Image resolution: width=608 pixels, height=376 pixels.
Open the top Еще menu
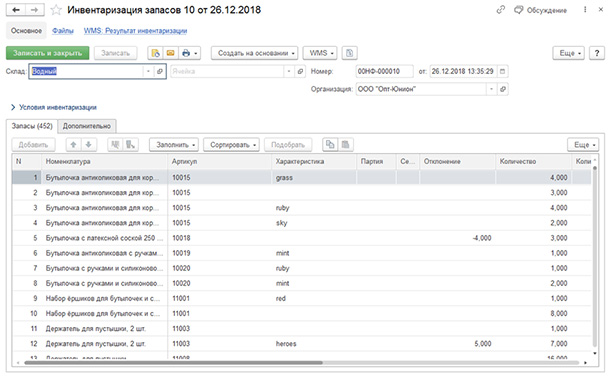[x=568, y=53]
